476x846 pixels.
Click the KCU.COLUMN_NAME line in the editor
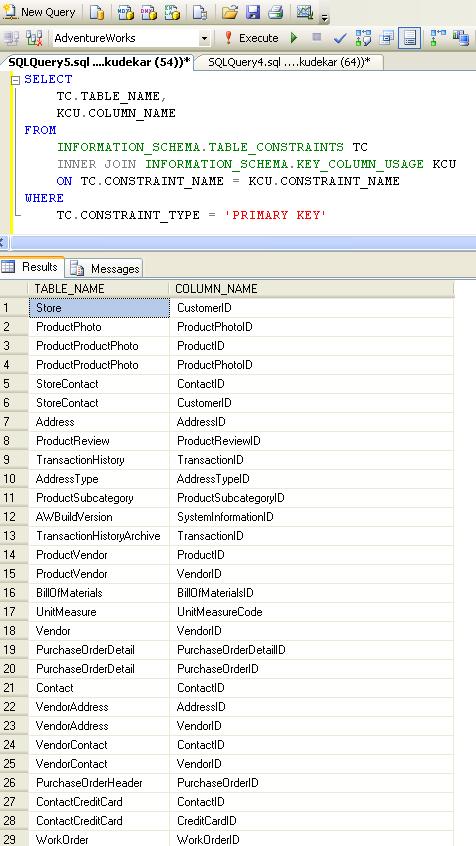click(x=116, y=113)
